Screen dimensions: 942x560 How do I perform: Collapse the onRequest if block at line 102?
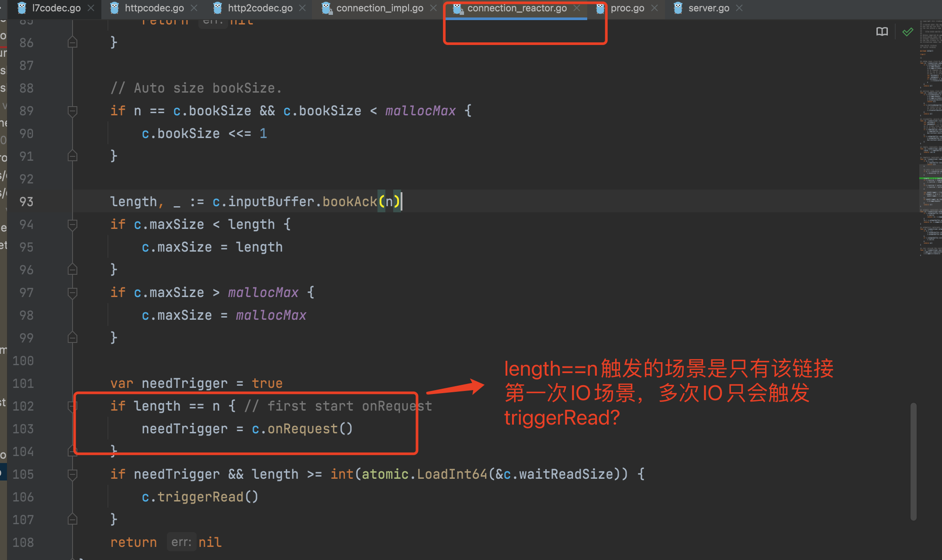[x=73, y=406]
